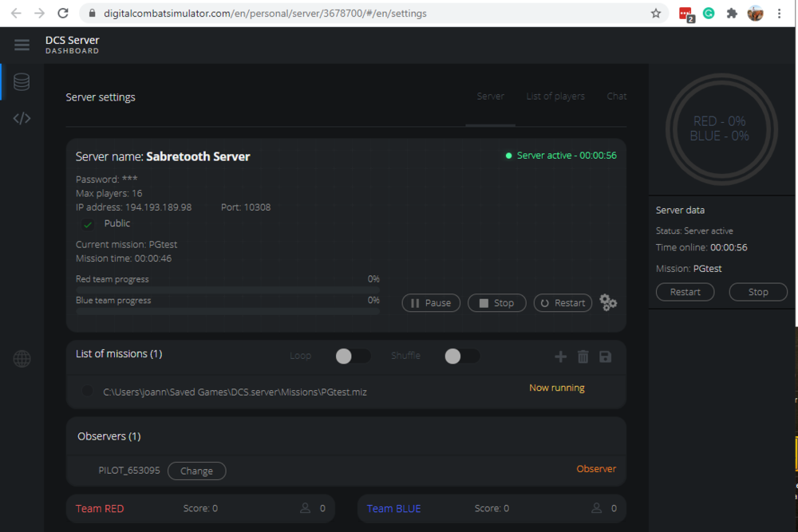Toggle the Public checkbox
Image resolution: width=798 pixels, height=532 pixels.
pos(88,224)
